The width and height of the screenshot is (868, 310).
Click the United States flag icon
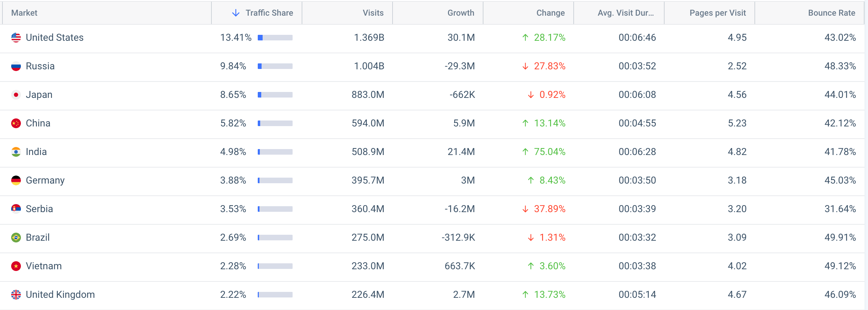pyautogui.click(x=16, y=38)
